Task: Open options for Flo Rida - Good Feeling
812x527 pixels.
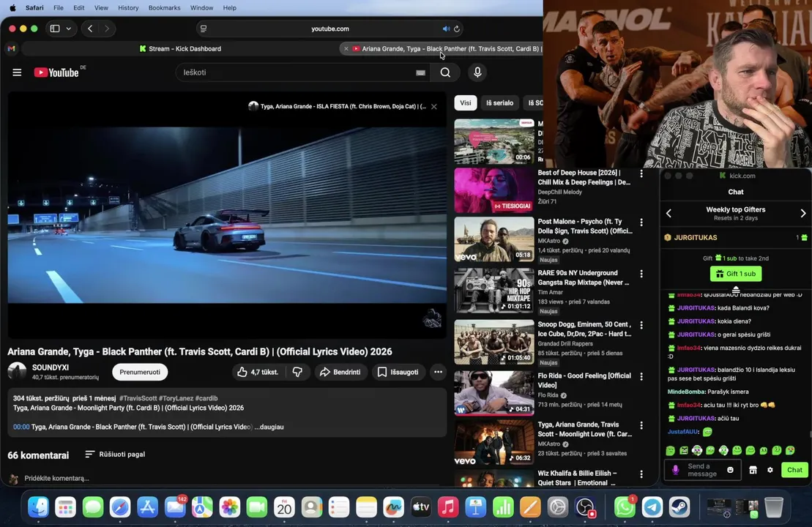Action: (x=641, y=376)
